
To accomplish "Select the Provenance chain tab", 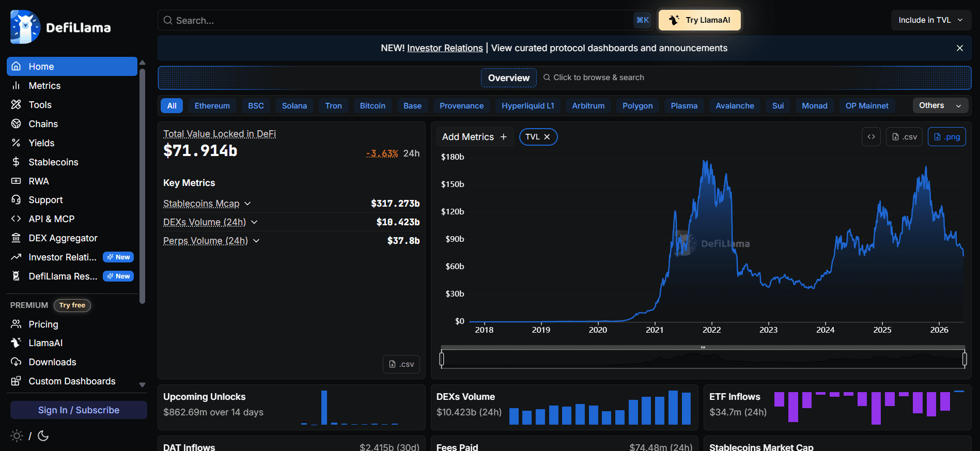I will [x=462, y=105].
